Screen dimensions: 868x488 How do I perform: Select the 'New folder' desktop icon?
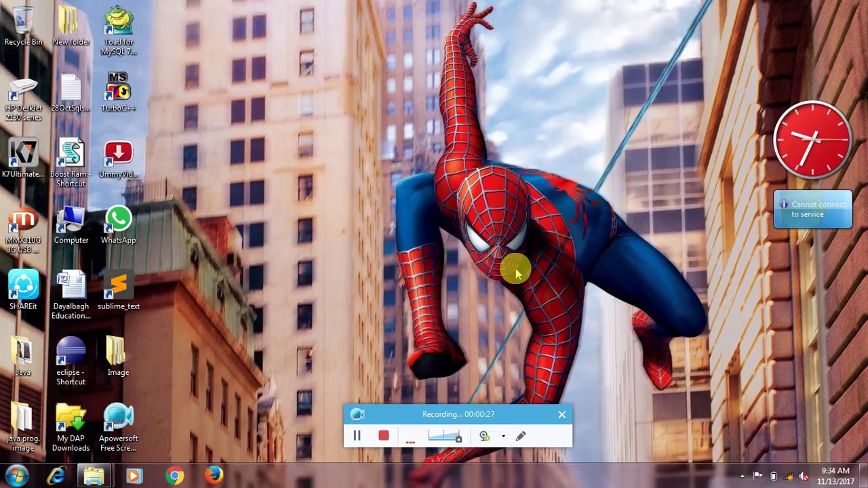click(x=71, y=26)
